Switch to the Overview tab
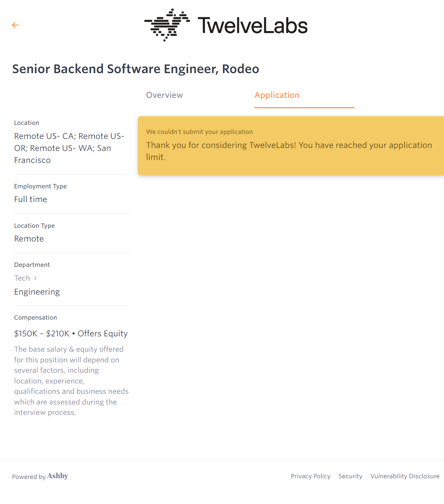 pos(164,95)
